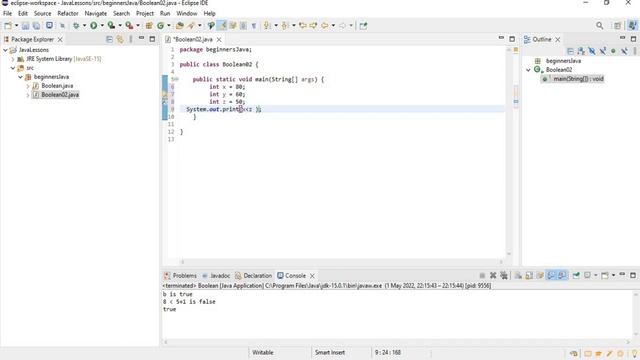Image resolution: width=640 pixels, height=360 pixels.
Task: Expand Boolean02.java in Package Explorer
Action: tap(28, 95)
